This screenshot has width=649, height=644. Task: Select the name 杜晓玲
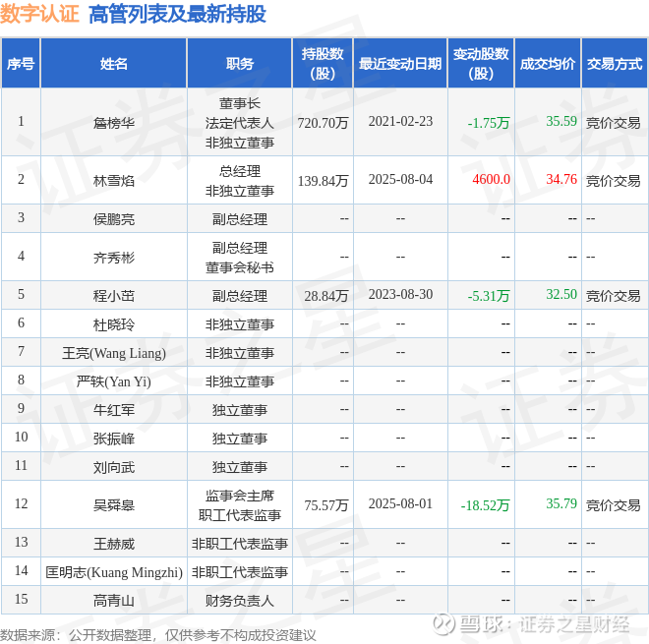pyautogui.click(x=114, y=324)
